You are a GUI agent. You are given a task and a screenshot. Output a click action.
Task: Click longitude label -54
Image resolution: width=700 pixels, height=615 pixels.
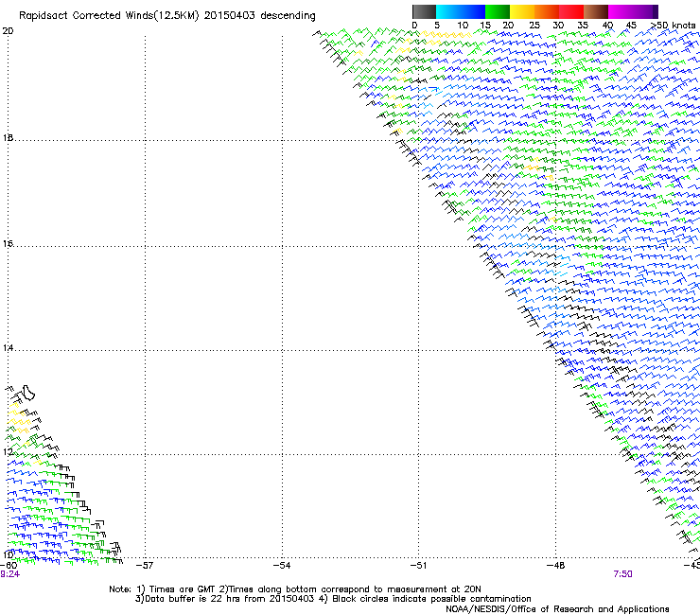(x=282, y=566)
